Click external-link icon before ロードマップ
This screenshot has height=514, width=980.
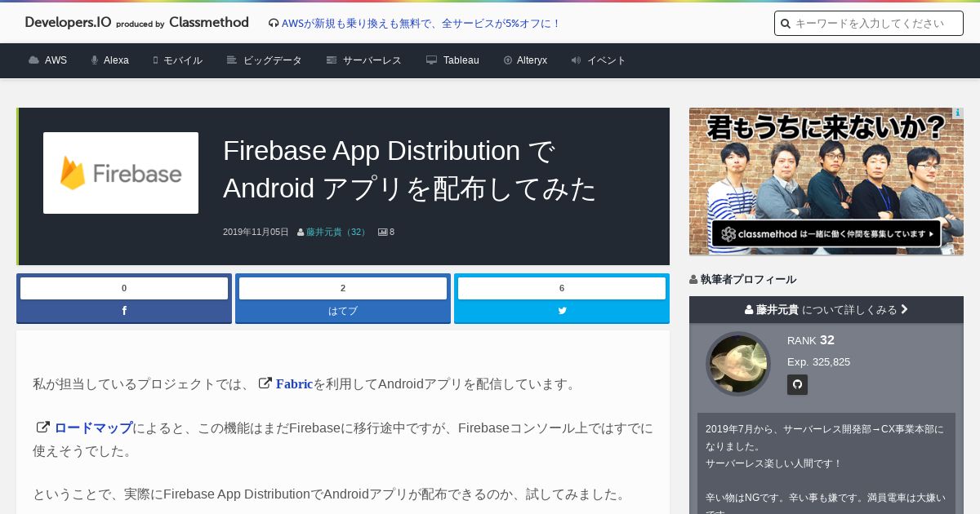click(x=43, y=427)
